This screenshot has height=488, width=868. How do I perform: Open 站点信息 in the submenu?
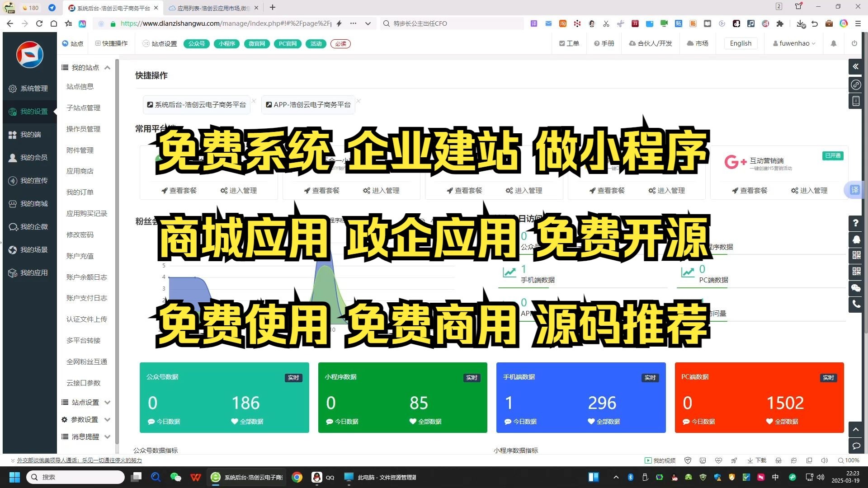tap(80, 87)
